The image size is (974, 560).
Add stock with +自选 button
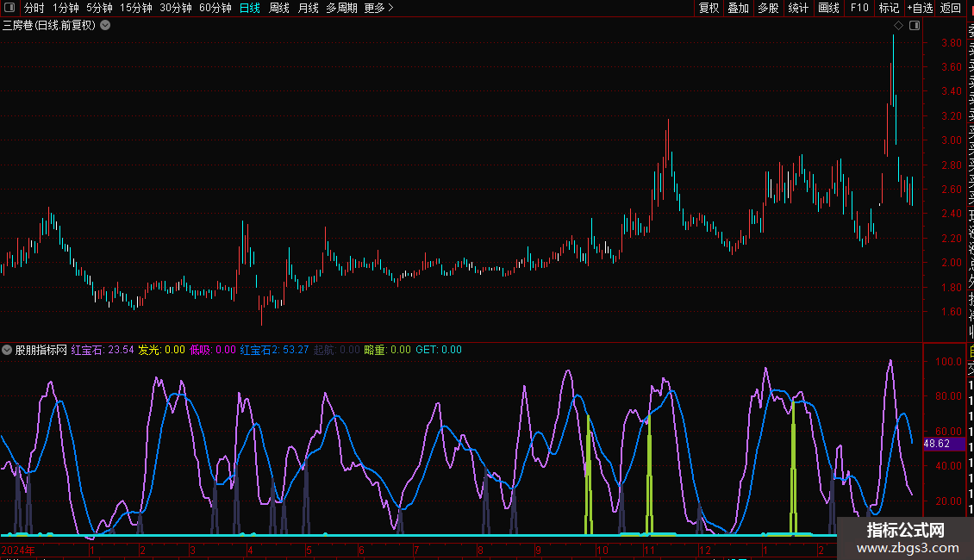click(920, 8)
